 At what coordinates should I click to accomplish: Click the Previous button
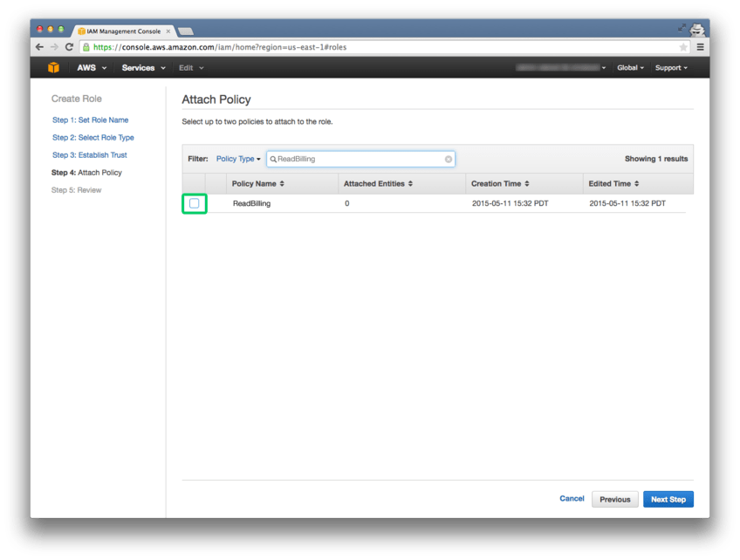(x=615, y=499)
